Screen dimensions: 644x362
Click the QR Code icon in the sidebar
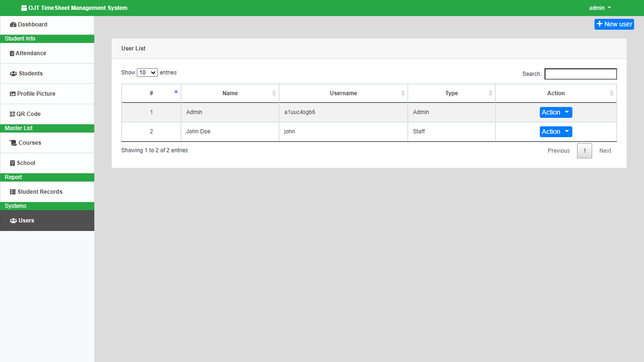(x=12, y=114)
